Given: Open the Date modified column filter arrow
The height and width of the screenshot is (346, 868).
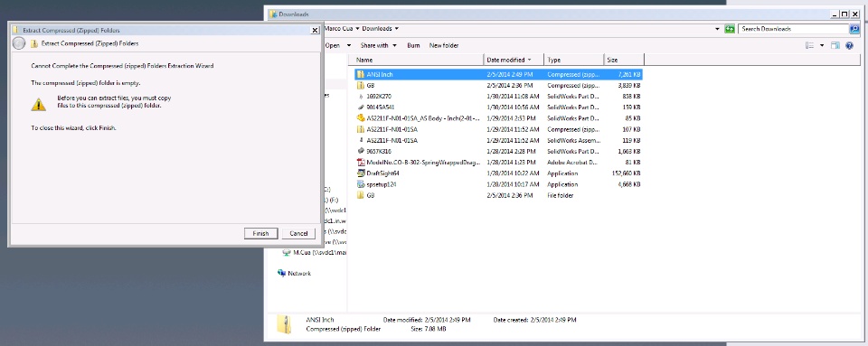Looking at the screenshot, I should pos(530,60).
